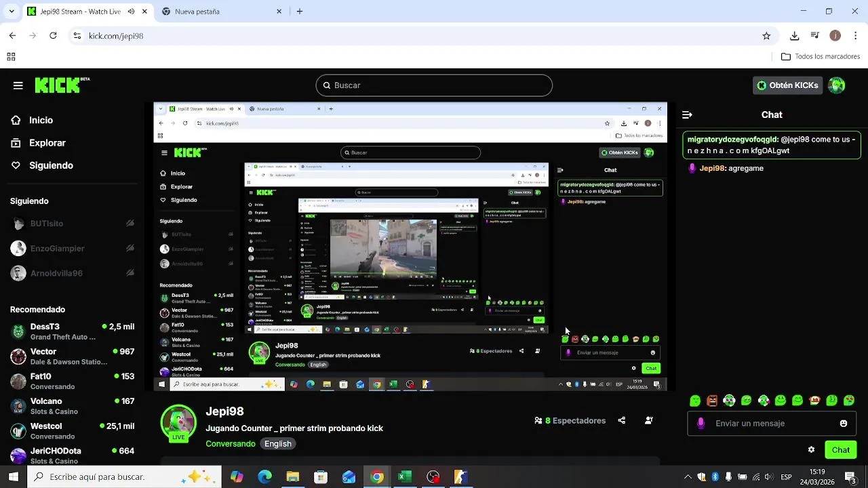Click the Enviar un mensaje chat field
The height and width of the screenshot is (488, 868).
click(x=771, y=424)
